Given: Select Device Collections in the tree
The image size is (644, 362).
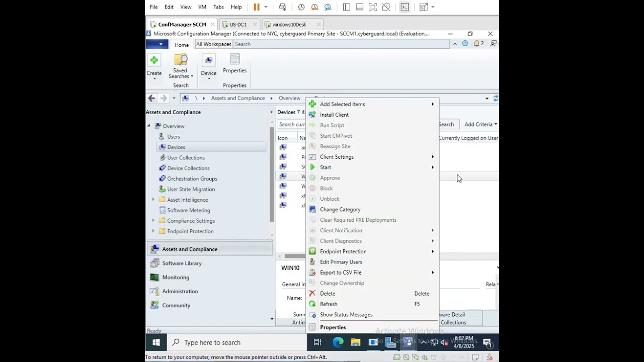Looking at the screenshot, I should (188, 168).
